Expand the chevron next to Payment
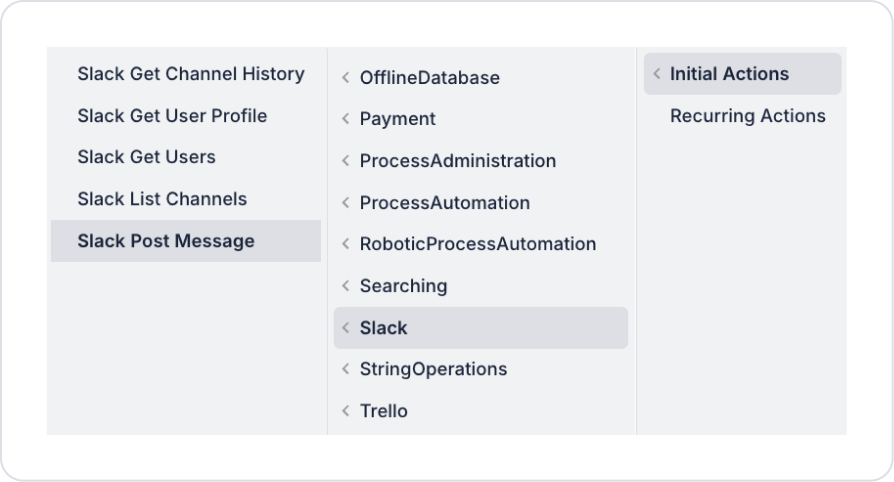Screen dimensions: 894x482 (x=345, y=119)
